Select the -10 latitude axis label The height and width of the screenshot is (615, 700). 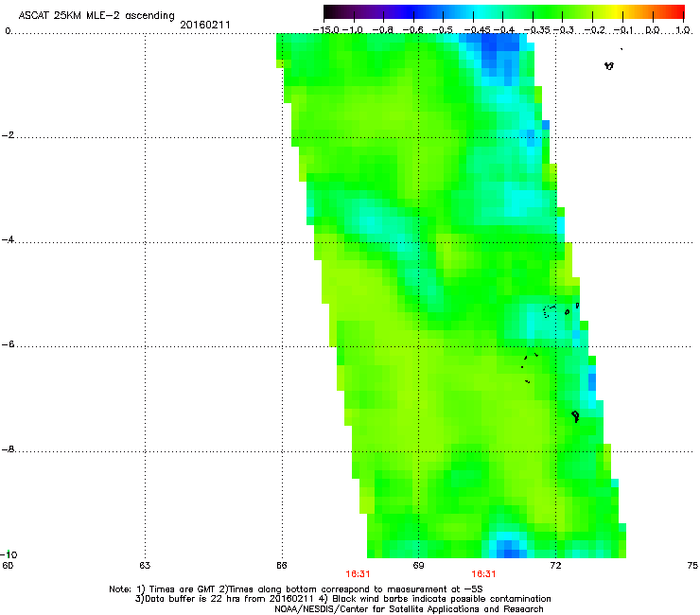click(x=9, y=554)
